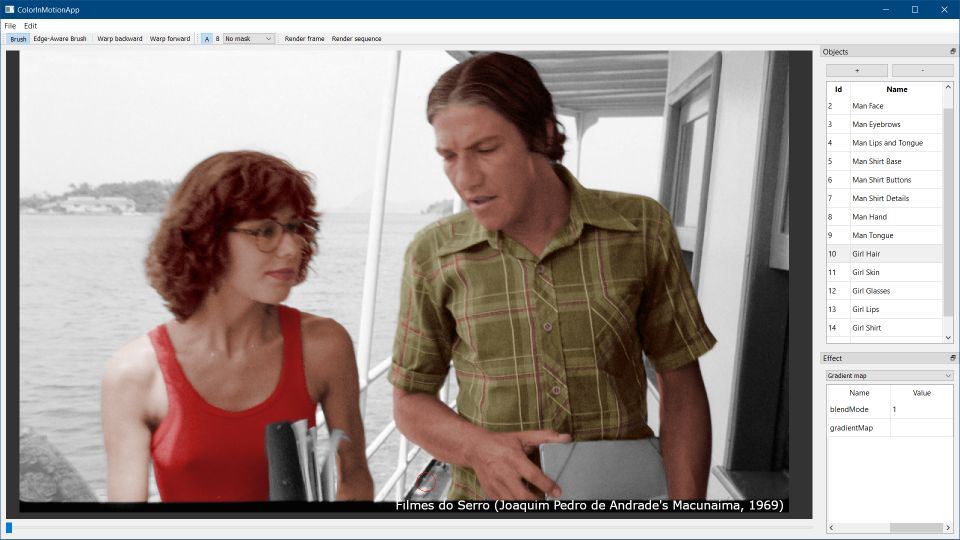960x540 pixels.
Task: Select the Girl Hair object row
Action: [885, 253]
